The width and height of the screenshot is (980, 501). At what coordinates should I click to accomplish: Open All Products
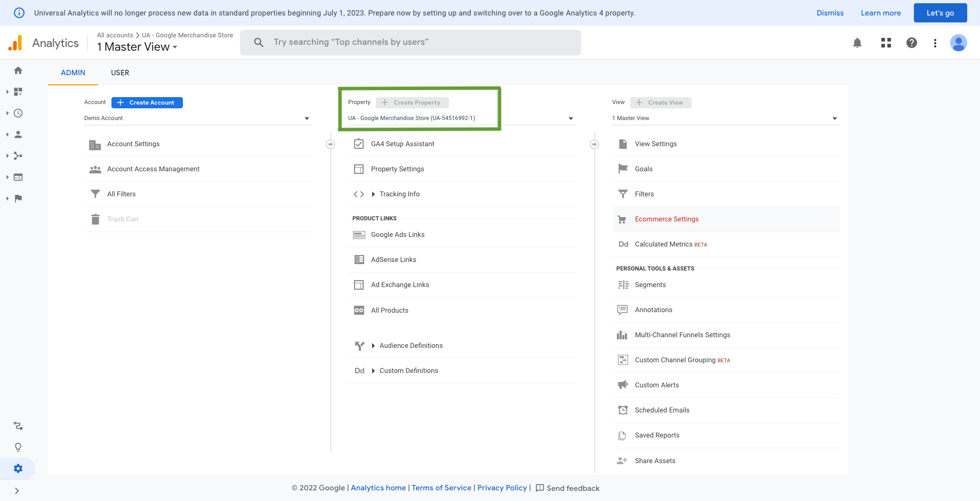click(x=390, y=311)
